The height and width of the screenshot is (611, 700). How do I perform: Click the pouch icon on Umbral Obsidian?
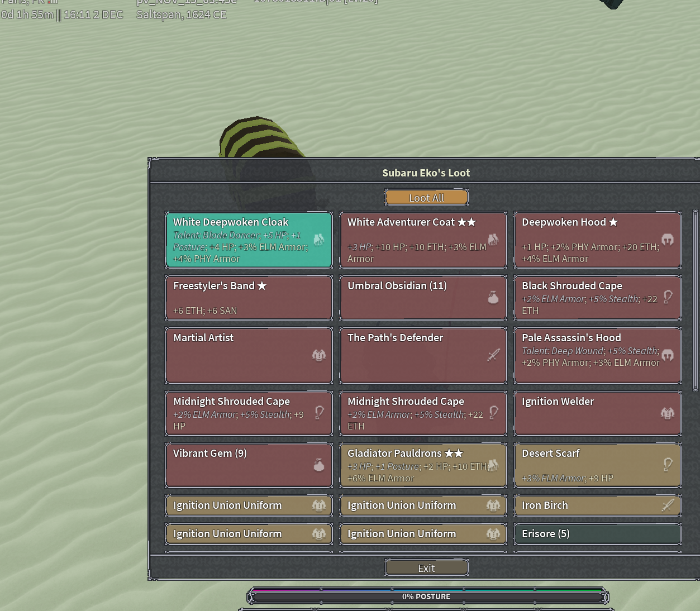(x=493, y=297)
